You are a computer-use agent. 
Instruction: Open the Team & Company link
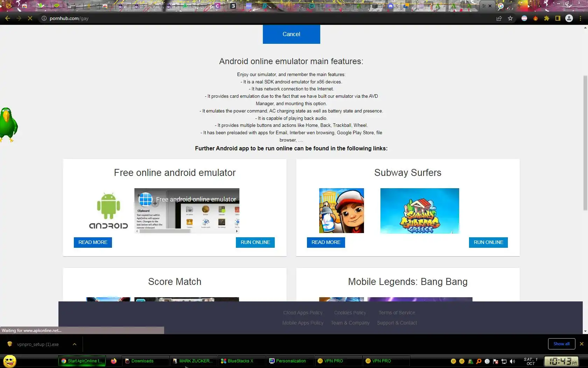pos(350,323)
